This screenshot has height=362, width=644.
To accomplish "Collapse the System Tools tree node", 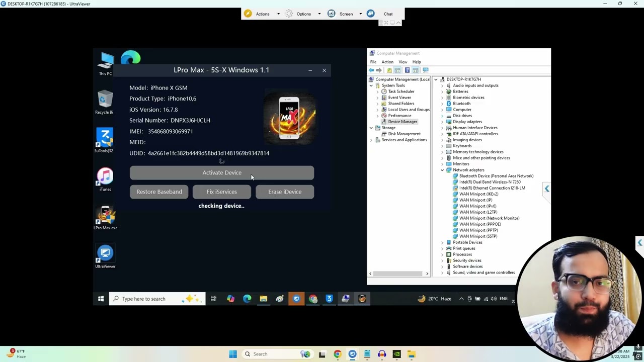I will click(371, 85).
